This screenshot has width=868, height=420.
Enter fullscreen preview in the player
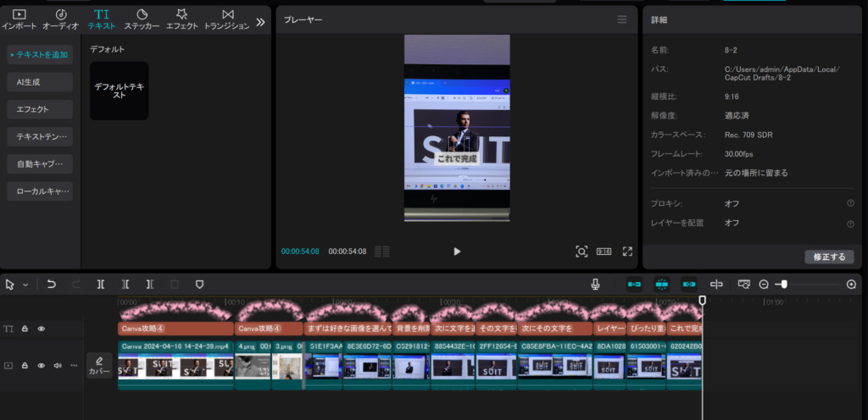(627, 251)
